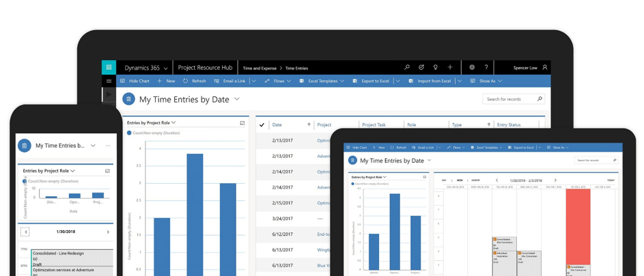Click the red calendar entry block on tablet
The height and width of the screenshot is (276, 644).
coord(578,227)
